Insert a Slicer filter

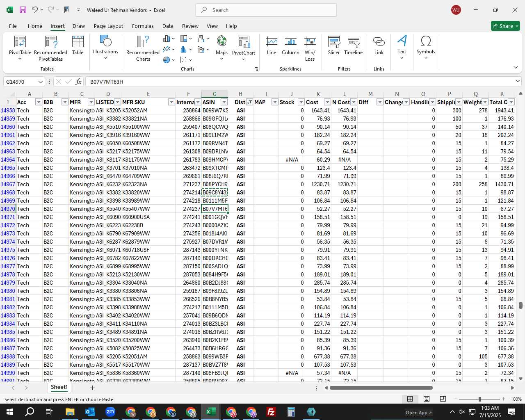click(x=334, y=46)
